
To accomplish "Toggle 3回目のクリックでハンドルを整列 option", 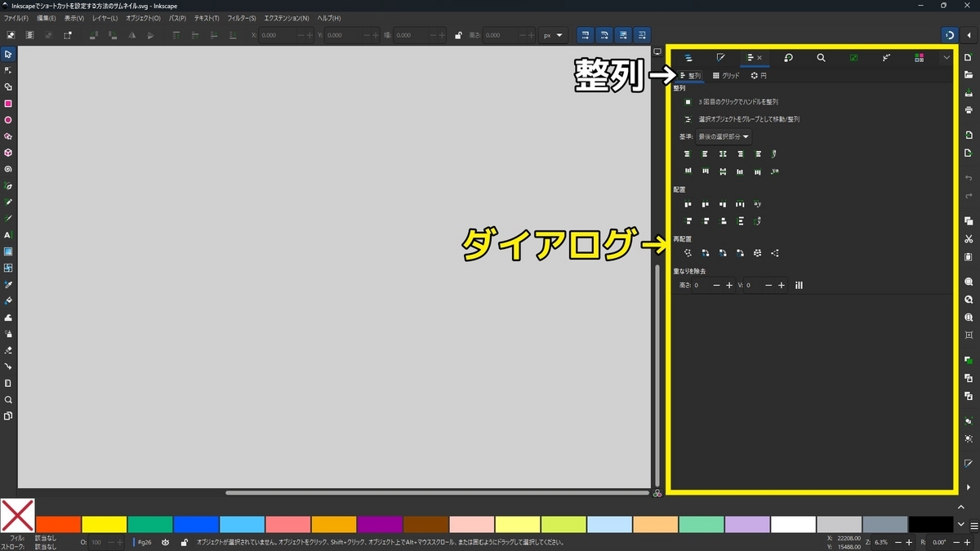I will (688, 102).
